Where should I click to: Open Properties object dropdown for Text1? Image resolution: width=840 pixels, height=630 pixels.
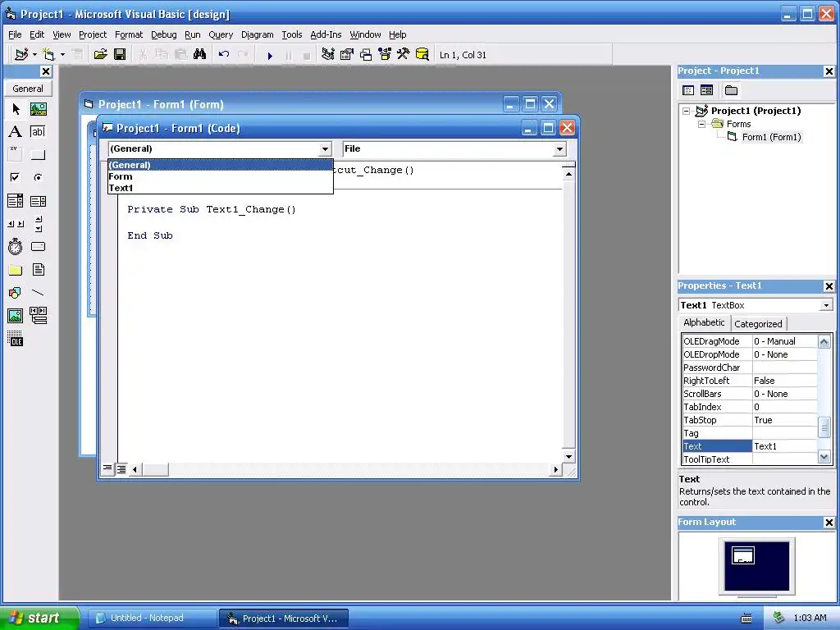pos(827,305)
